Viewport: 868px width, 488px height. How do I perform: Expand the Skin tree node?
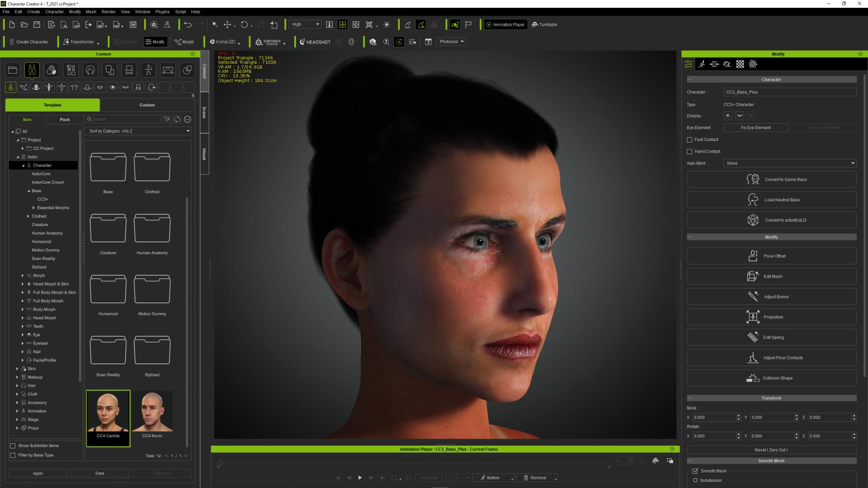(x=17, y=369)
